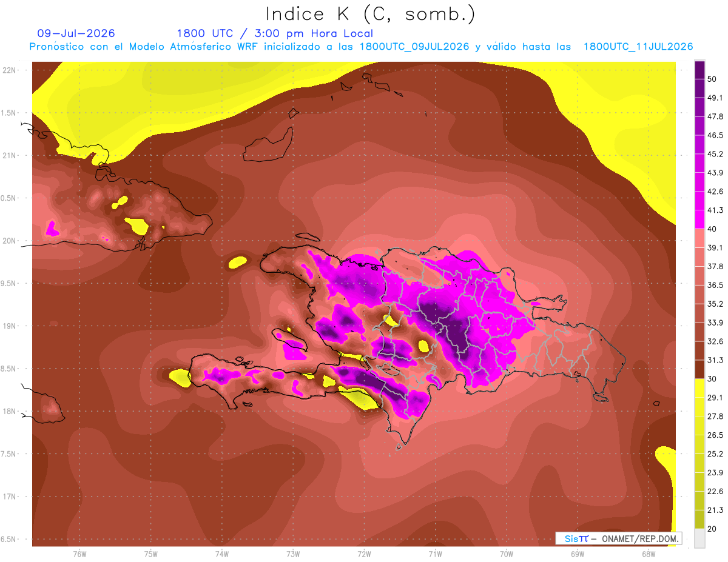Screen dimensions: 728x562
Task: Click the 76W longitude axis label
Action: click(79, 554)
